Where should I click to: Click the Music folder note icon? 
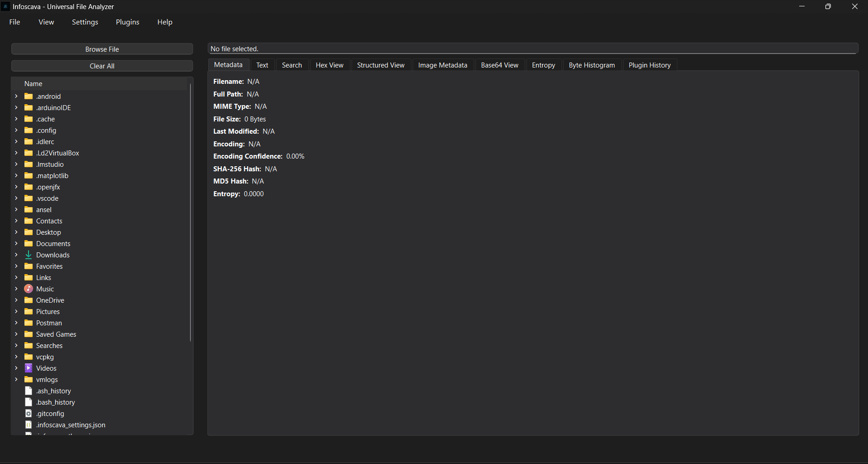point(29,289)
